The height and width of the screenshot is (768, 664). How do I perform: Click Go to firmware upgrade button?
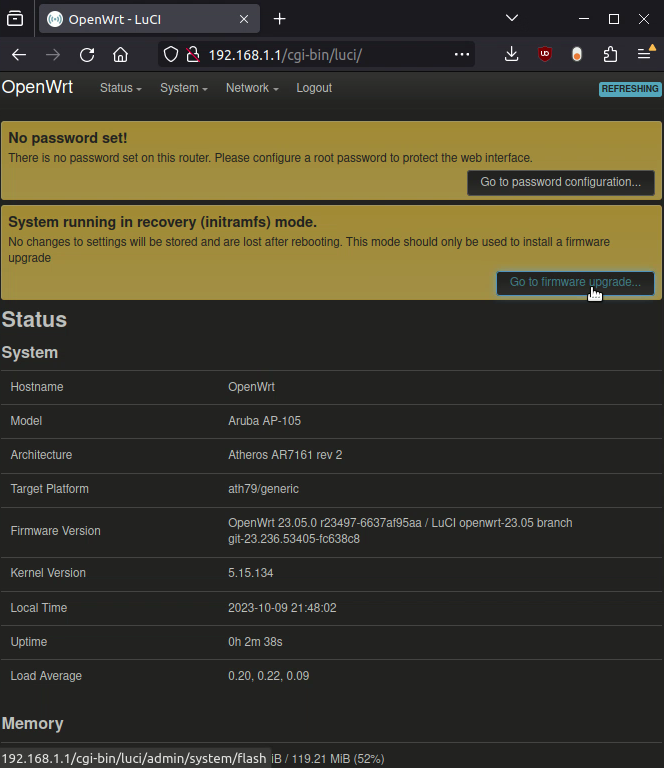575,283
